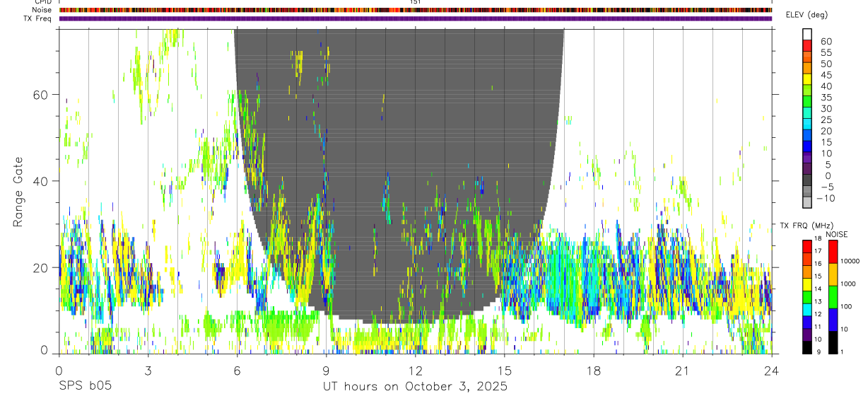Click the 'ELEV (deg)' colorbar title
The height and width of the screenshot is (401, 868).
click(x=808, y=14)
